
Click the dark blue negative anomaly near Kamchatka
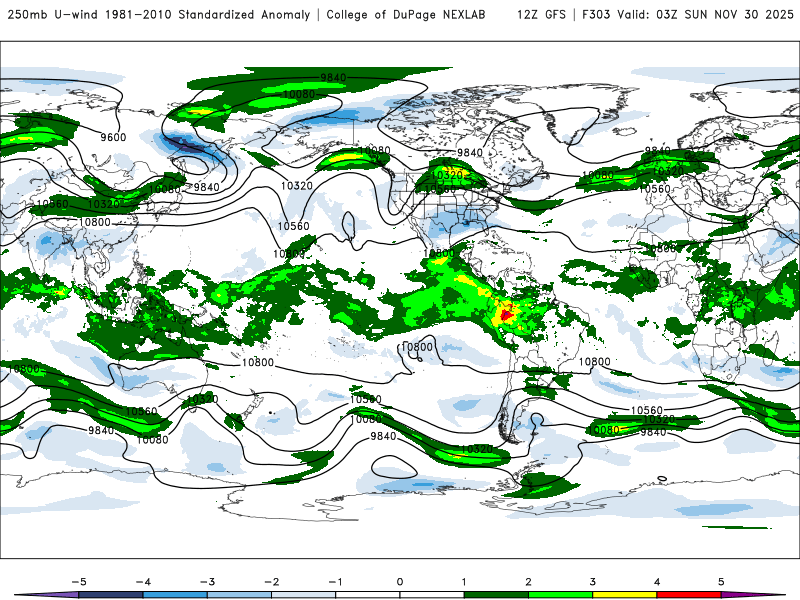coord(185,145)
